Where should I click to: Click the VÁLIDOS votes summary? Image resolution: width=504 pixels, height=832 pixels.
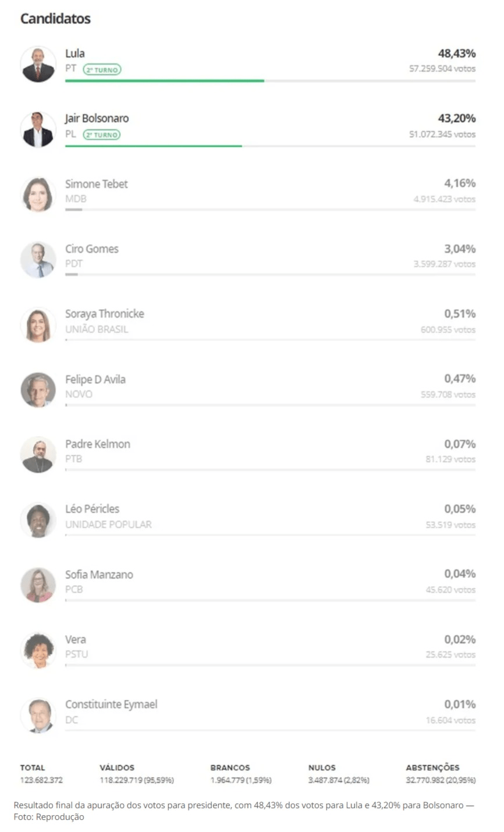tap(137, 774)
